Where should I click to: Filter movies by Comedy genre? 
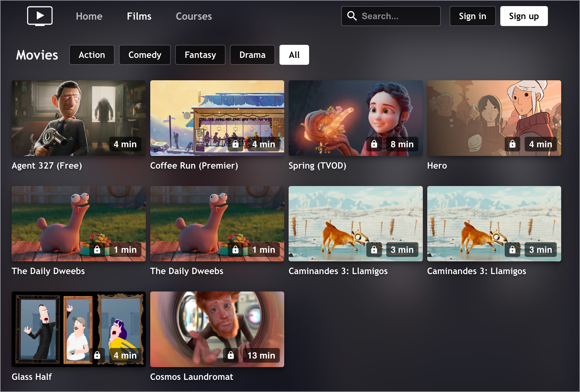pos(145,55)
